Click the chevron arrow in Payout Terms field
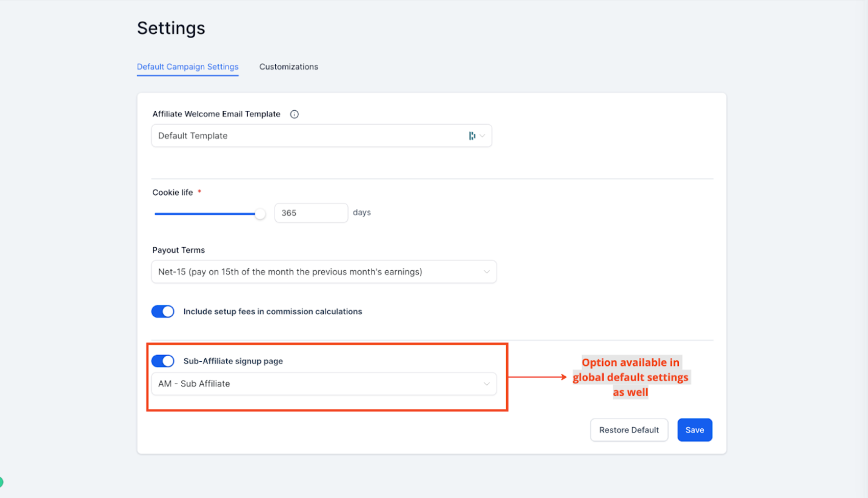 (x=486, y=272)
